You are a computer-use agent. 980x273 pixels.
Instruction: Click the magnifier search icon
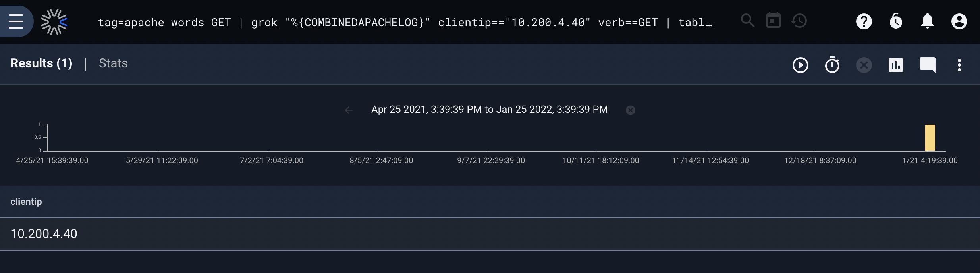coord(748,21)
